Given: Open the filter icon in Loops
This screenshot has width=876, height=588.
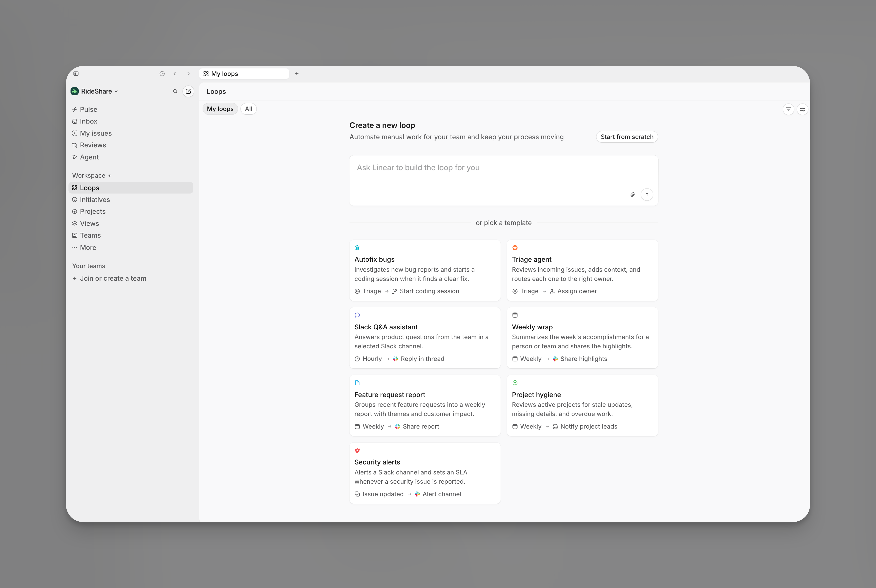Looking at the screenshot, I should 788,109.
